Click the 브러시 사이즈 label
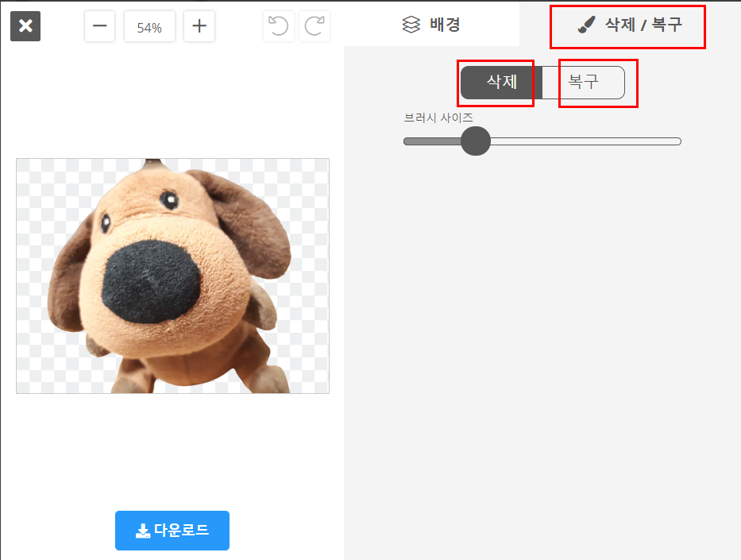The width and height of the screenshot is (741, 560). coord(438,118)
